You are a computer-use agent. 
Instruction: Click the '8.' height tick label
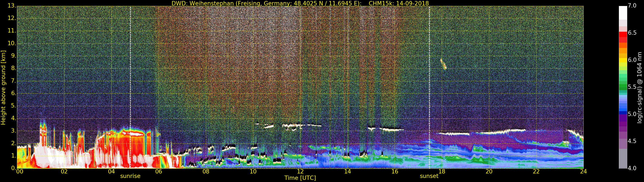[x=13, y=68]
